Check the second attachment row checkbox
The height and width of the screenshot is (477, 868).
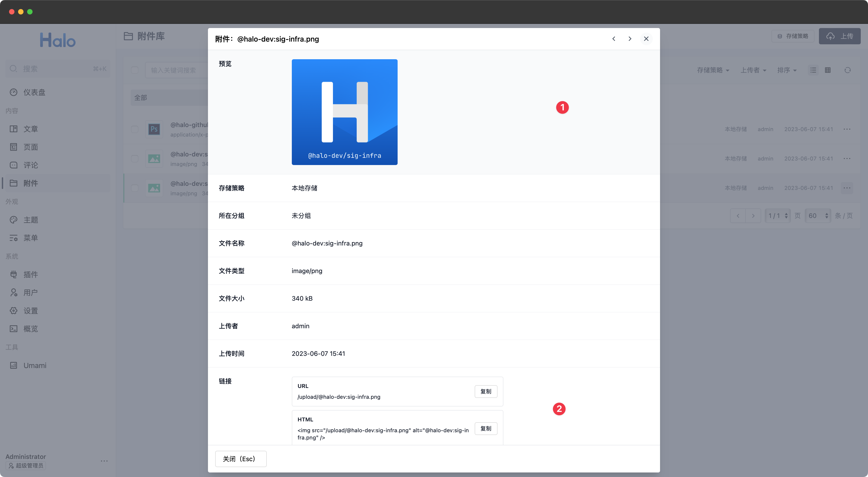coord(135,158)
